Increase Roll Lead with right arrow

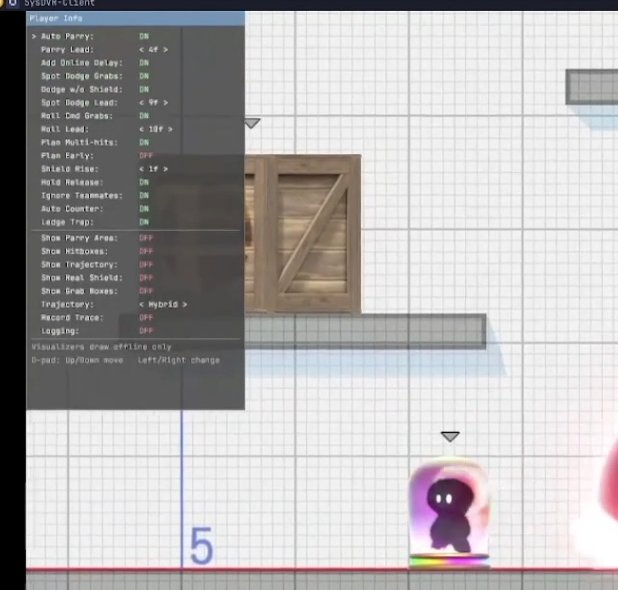(x=170, y=129)
